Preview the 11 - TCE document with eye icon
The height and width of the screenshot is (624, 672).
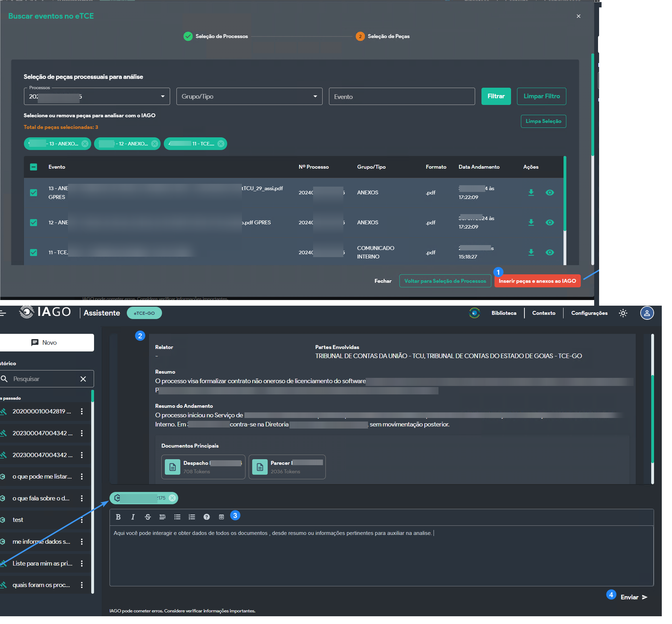click(549, 252)
